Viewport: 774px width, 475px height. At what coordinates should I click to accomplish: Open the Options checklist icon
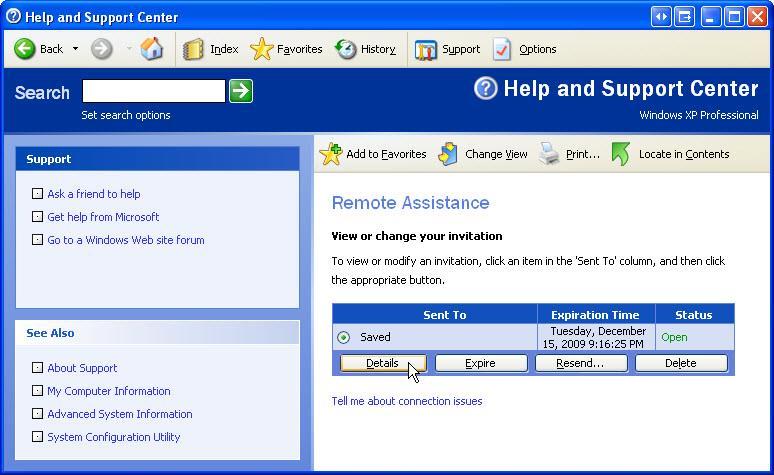click(502, 49)
